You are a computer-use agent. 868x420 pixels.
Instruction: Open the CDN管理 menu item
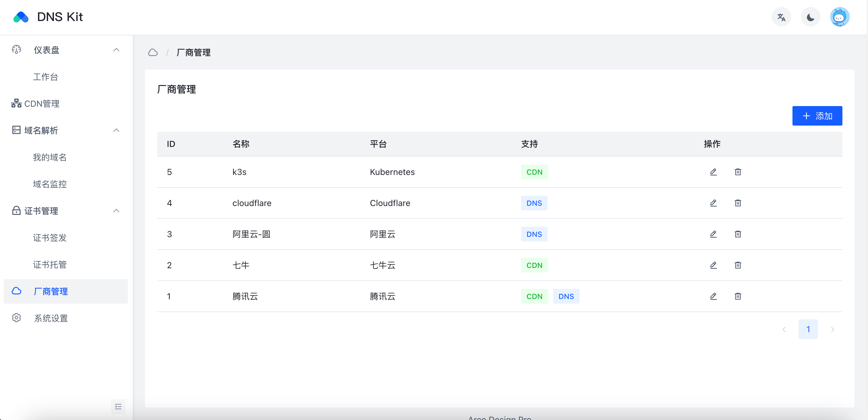pos(66,104)
